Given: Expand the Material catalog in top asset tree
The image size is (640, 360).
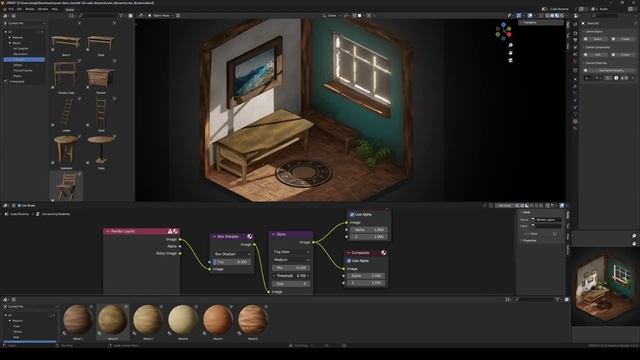Looking at the screenshot, I should click(10, 38).
